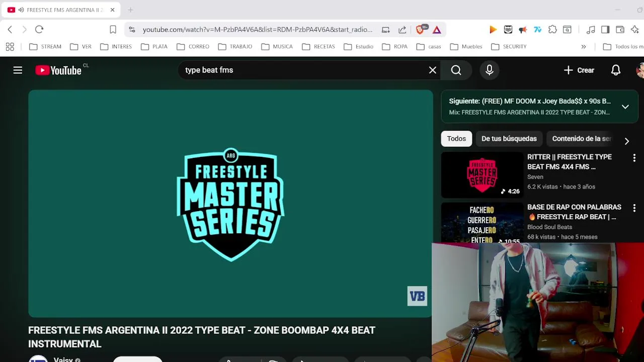Open the extensions puzzle menu
The image size is (644, 362).
pos(552,30)
